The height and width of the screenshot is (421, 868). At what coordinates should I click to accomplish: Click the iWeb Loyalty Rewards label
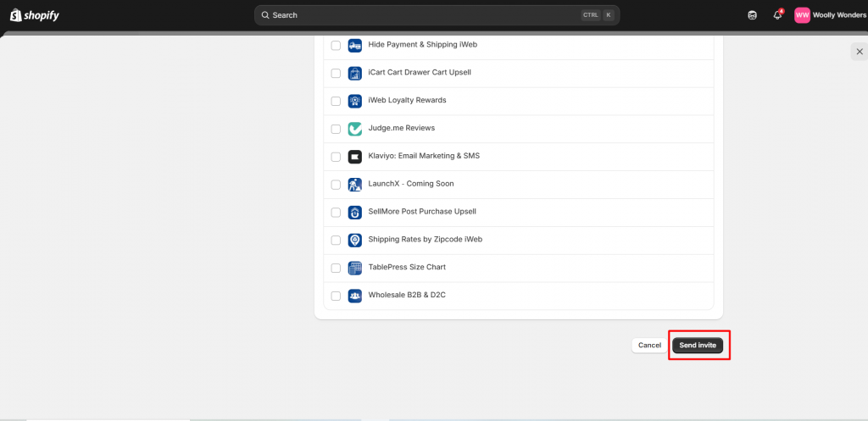(407, 100)
